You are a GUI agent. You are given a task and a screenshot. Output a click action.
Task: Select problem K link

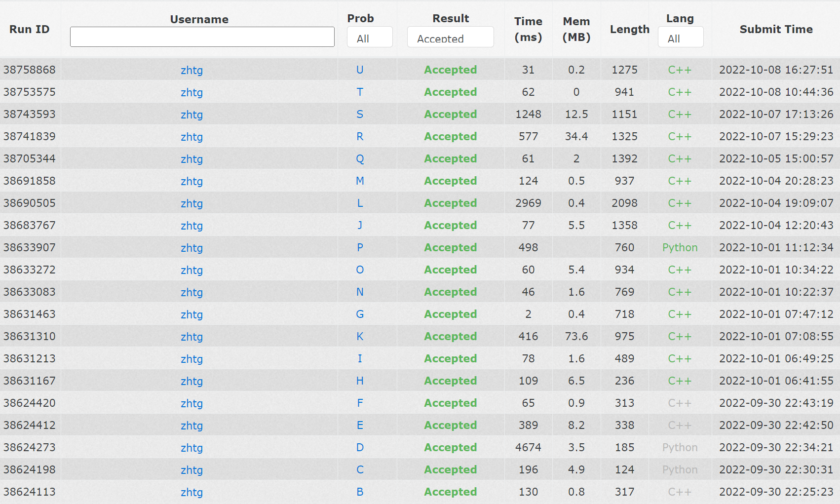coord(360,337)
